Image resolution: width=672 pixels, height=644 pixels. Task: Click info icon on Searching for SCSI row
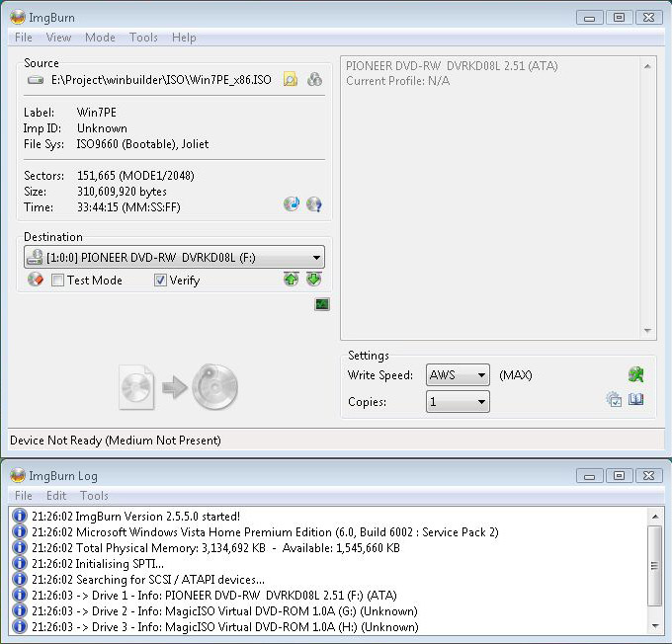coord(20,579)
